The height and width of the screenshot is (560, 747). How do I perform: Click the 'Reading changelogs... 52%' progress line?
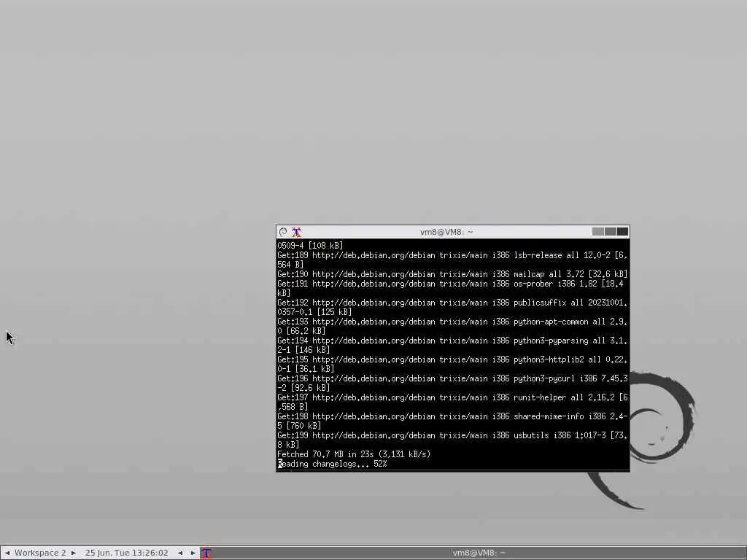coord(332,464)
